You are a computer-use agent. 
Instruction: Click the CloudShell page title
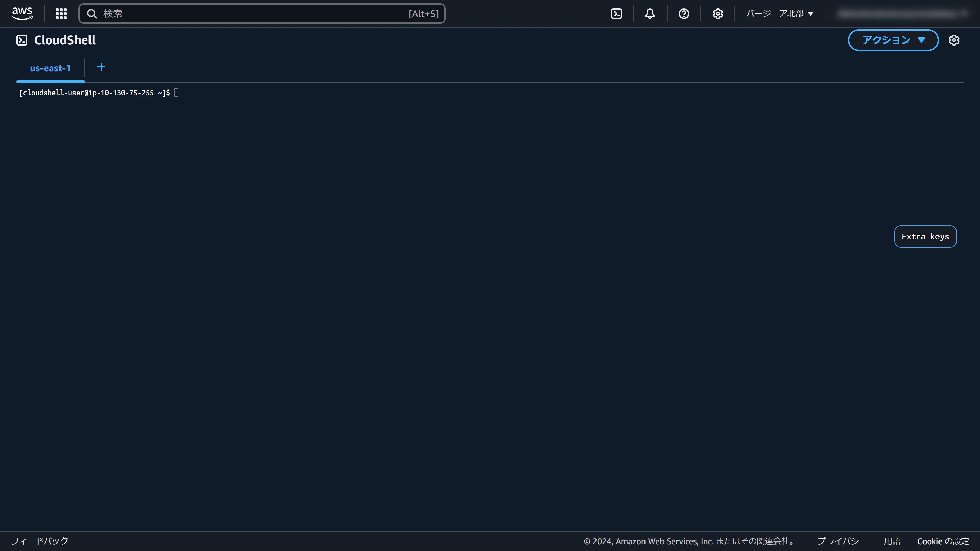(65, 40)
